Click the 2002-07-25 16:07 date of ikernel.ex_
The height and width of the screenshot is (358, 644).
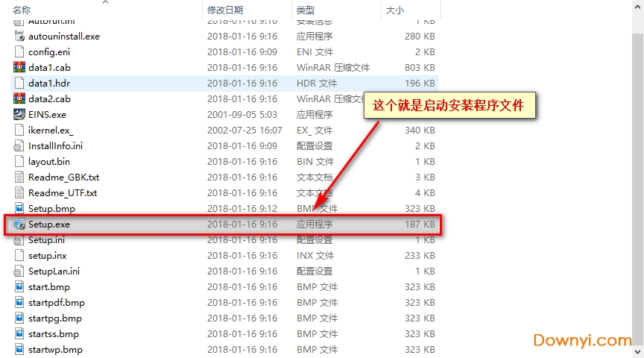point(244,130)
